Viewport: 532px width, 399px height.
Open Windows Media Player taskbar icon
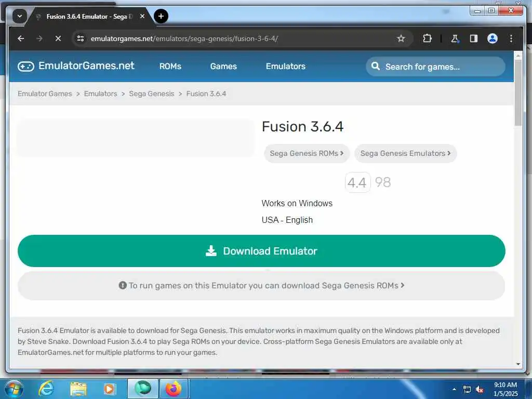[109, 389]
